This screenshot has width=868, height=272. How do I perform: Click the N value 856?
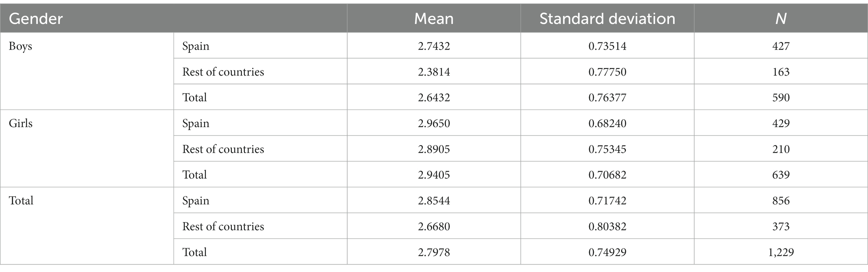tap(781, 200)
